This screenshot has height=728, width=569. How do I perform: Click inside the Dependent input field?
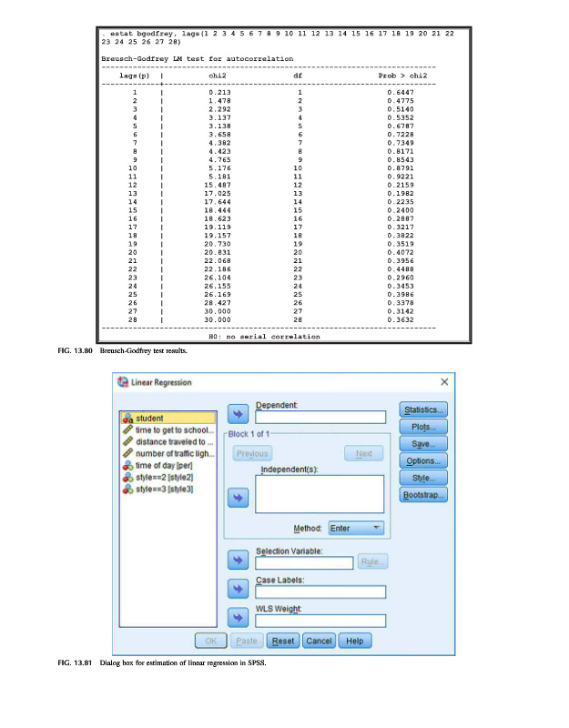tap(320, 417)
